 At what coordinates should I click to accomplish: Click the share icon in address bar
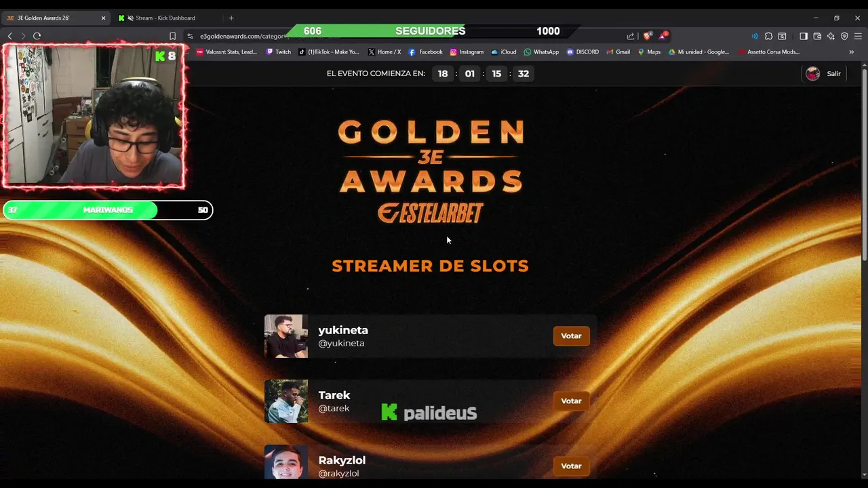pos(631,36)
